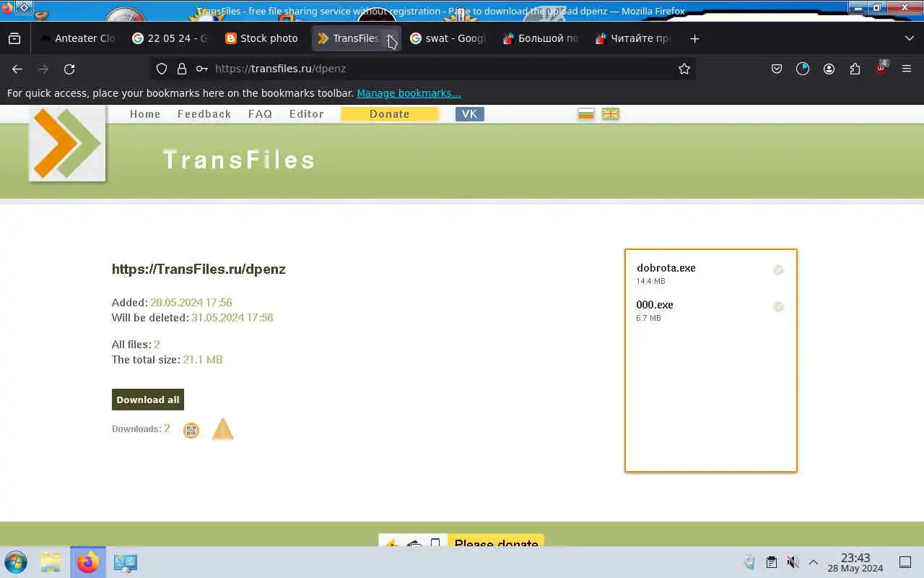This screenshot has height=578, width=924.
Task: Open the site permissions icon in the address bar
Action: pos(202,69)
